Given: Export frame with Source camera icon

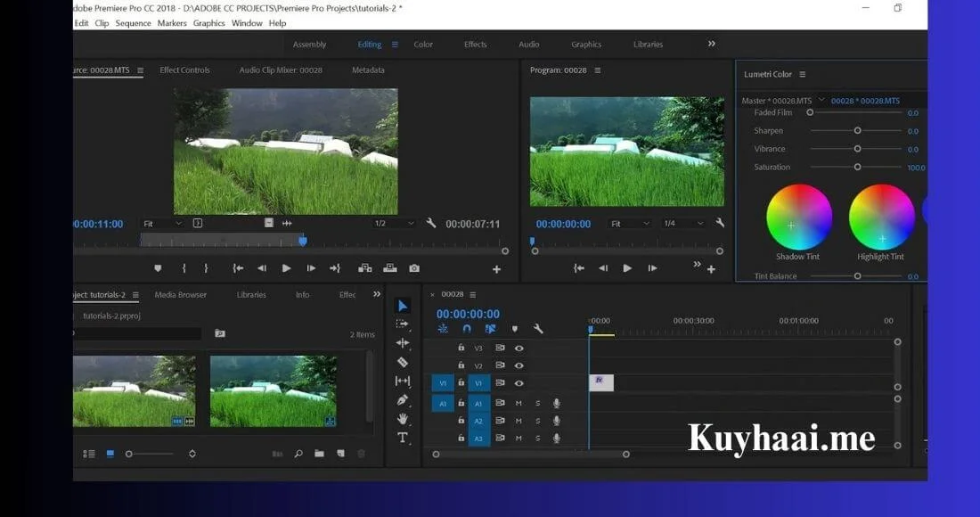Looking at the screenshot, I should (x=414, y=268).
